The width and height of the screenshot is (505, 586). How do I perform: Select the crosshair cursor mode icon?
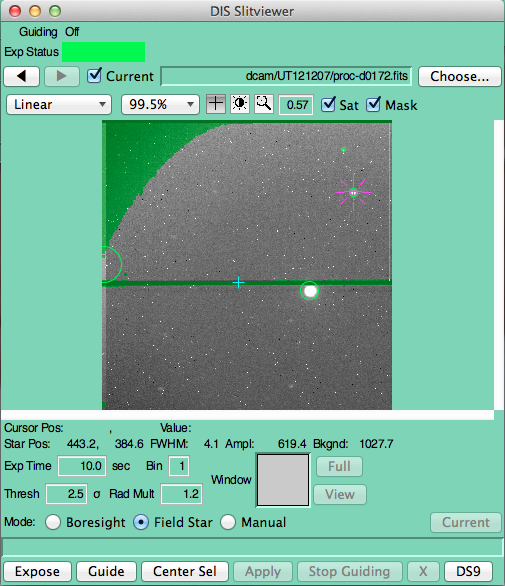(x=216, y=104)
